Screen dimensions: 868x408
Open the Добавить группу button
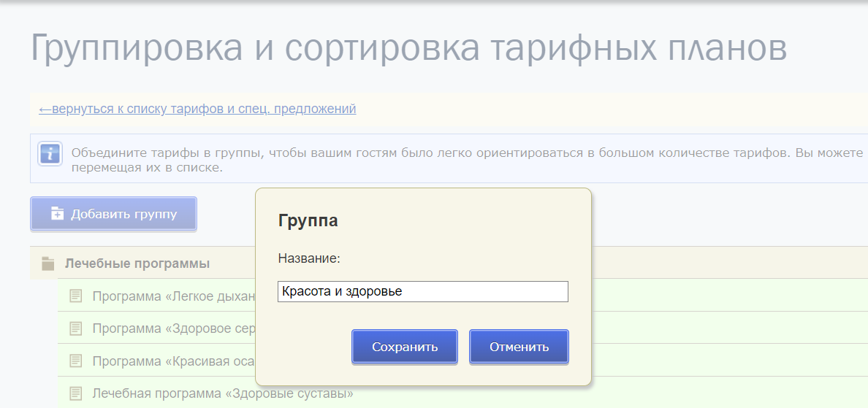(113, 213)
